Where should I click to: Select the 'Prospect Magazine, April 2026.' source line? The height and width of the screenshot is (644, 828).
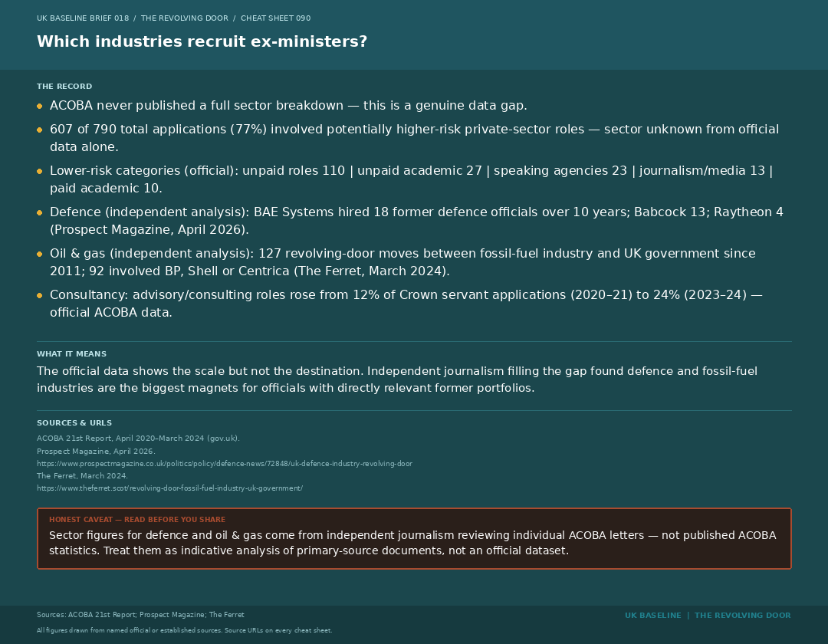96,452
